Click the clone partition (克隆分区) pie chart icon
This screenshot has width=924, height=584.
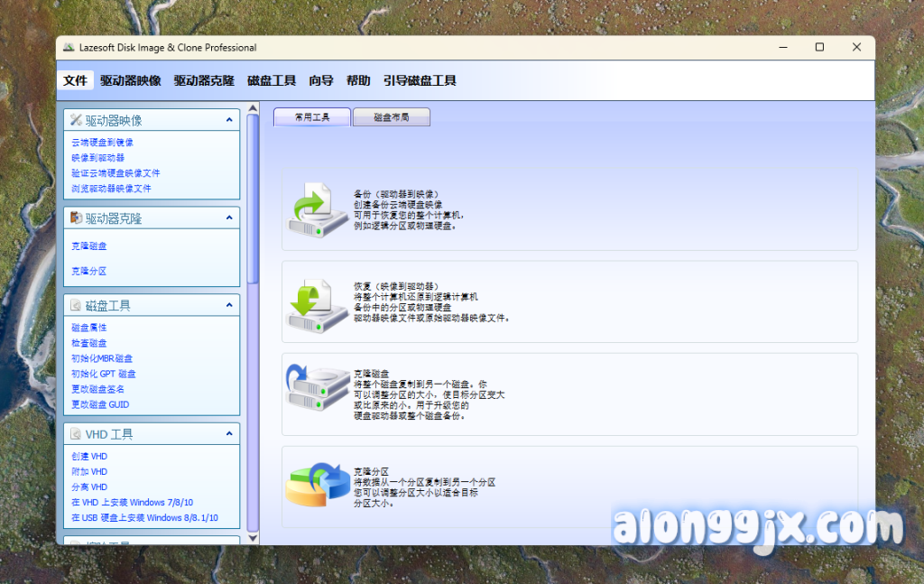(317, 485)
